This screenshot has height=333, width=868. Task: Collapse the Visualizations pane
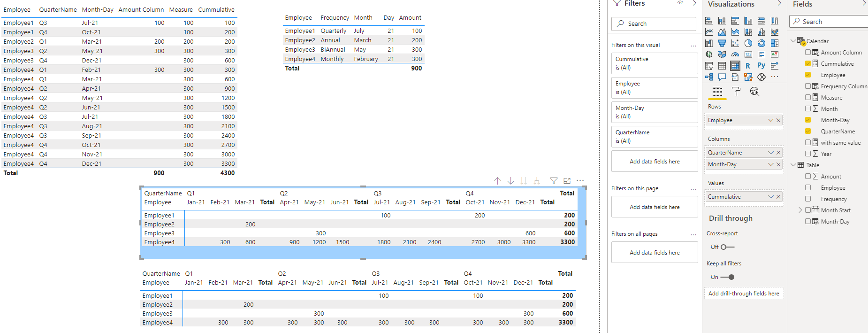(x=780, y=3)
